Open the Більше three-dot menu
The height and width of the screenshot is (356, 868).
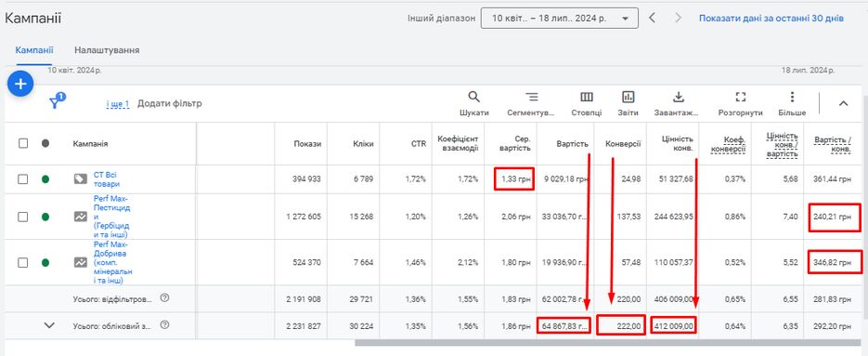[x=792, y=98]
